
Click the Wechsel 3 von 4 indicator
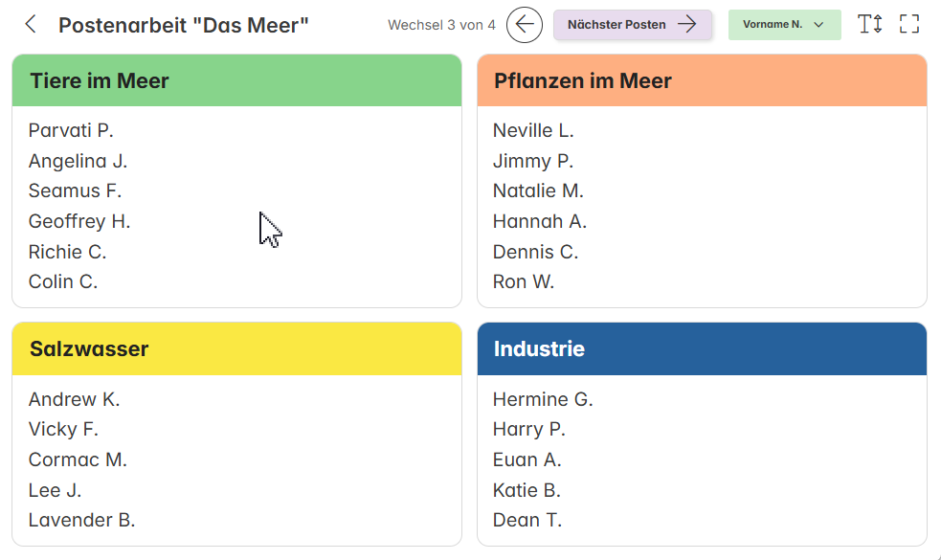click(x=441, y=25)
